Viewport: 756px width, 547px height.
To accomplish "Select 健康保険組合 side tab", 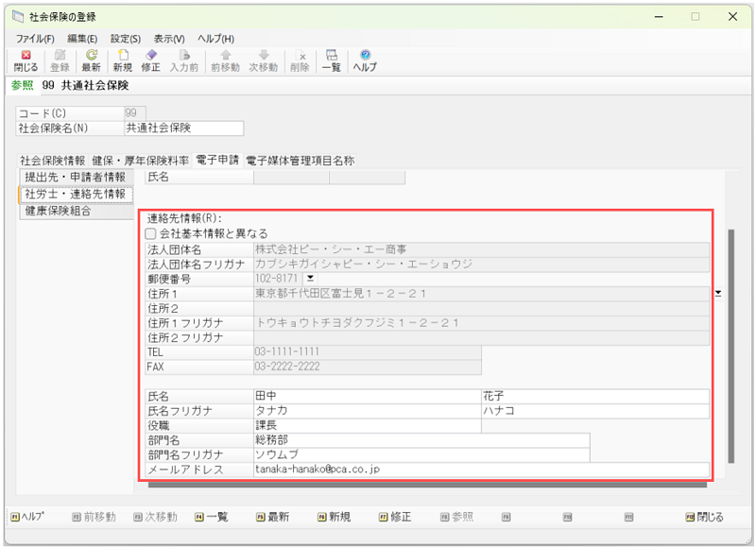I will (76, 211).
